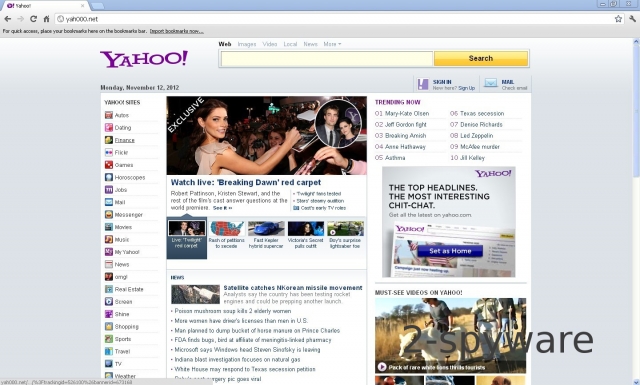Screen dimensions: 640x385
Task: Click the Jobs sidebar icon
Action: click(x=109, y=190)
